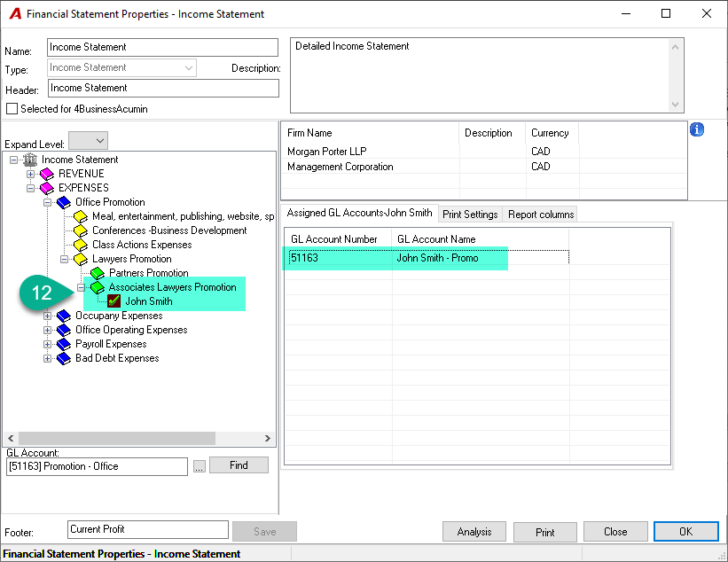Click the checkmark icon beside John Smith
Viewport: 728px width, 562px height.
(114, 301)
